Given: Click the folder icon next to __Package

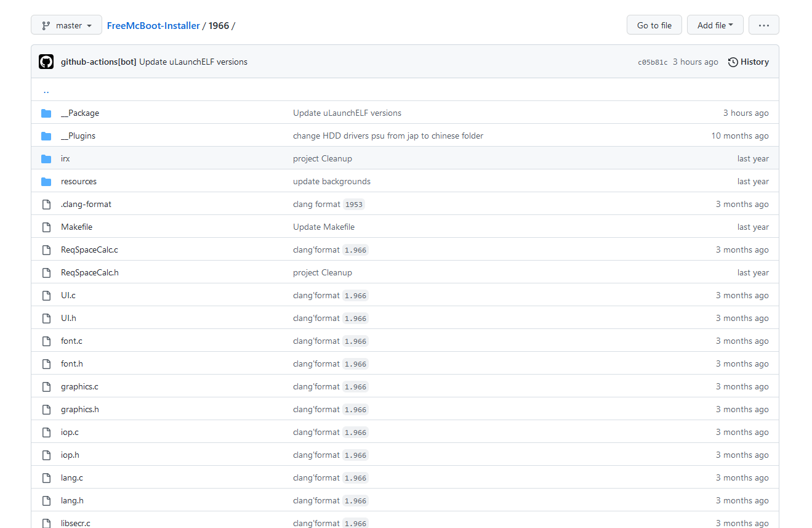Looking at the screenshot, I should (x=46, y=113).
